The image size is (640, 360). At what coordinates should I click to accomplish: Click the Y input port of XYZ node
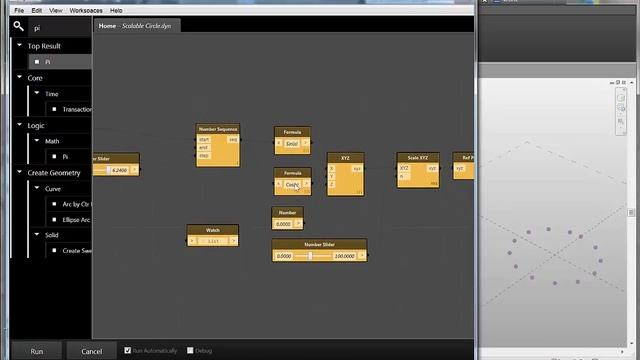coord(332,176)
